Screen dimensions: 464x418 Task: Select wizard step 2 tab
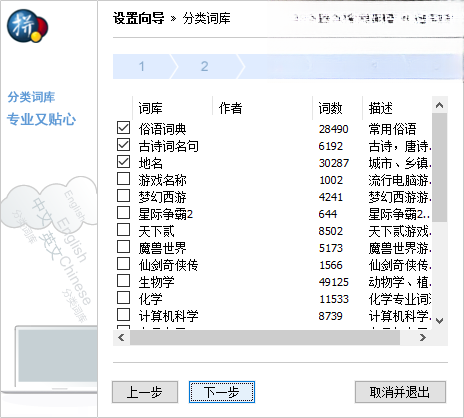205,66
